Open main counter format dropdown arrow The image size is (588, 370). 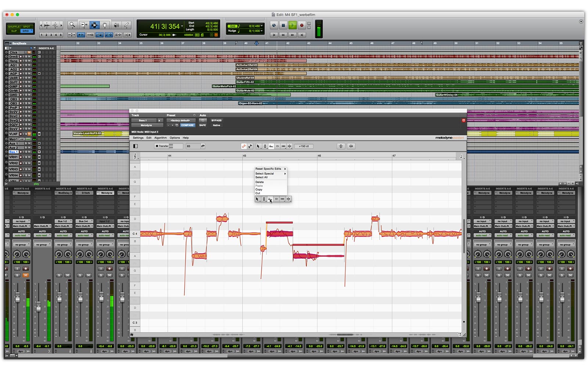click(x=182, y=26)
